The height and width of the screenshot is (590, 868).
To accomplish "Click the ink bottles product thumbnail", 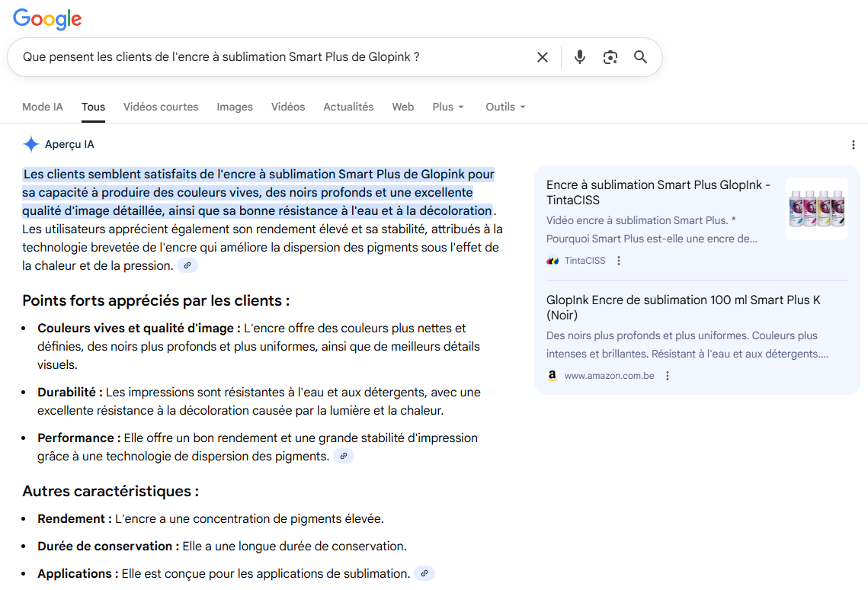I will [x=816, y=209].
